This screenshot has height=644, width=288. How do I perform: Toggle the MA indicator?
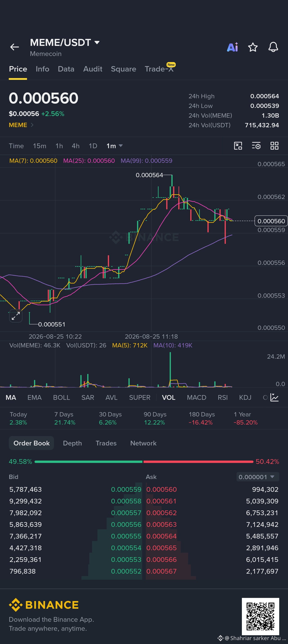11,398
